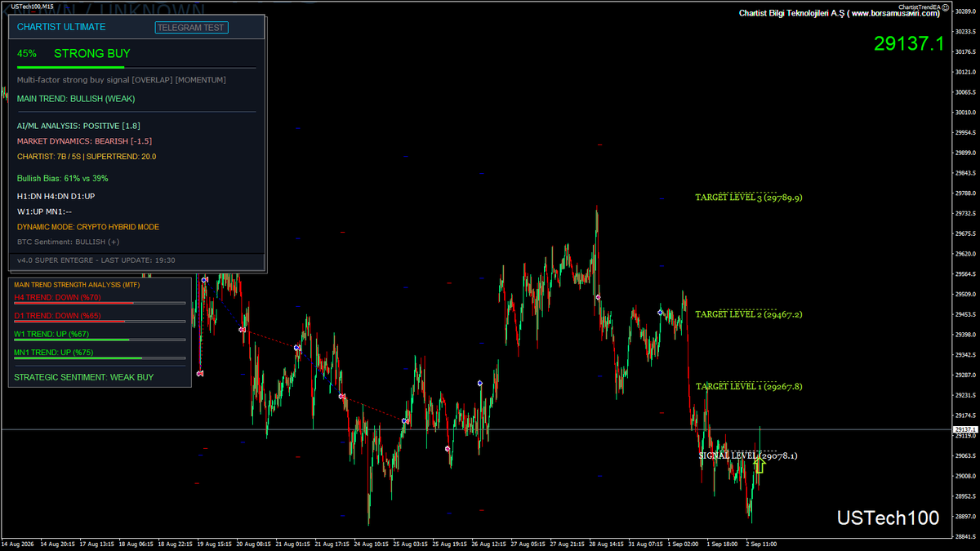This screenshot has width=980, height=551.
Task: Click MAIN TREND STRENGTH ANALYSIS (MTF) heading
Action: coord(77,285)
